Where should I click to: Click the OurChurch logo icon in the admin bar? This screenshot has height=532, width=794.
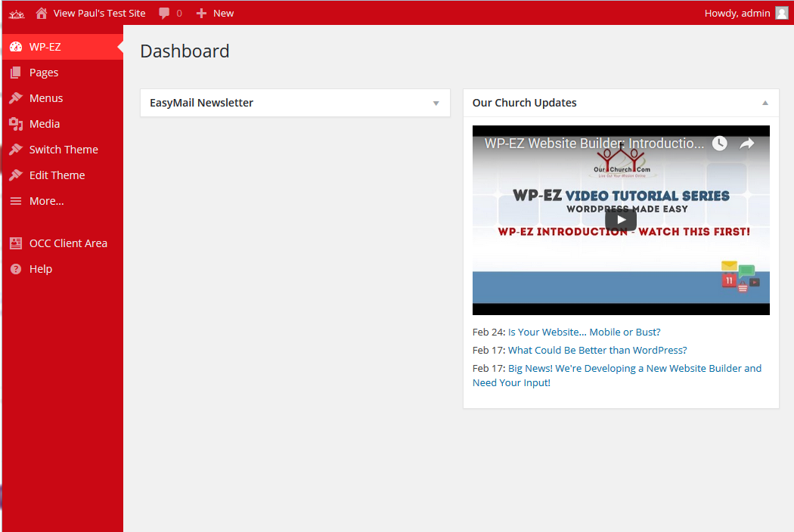[16, 14]
